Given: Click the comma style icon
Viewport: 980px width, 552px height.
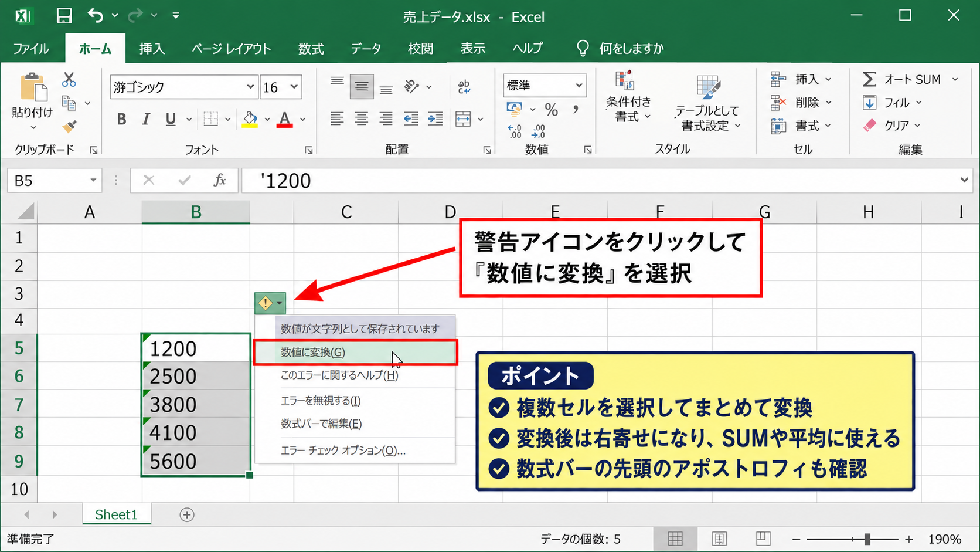Looking at the screenshot, I should (x=576, y=109).
